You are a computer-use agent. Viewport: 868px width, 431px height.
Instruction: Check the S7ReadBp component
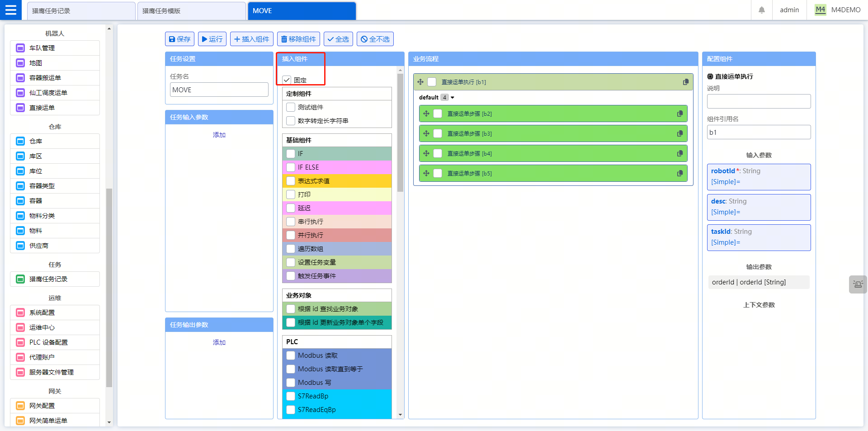click(291, 396)
